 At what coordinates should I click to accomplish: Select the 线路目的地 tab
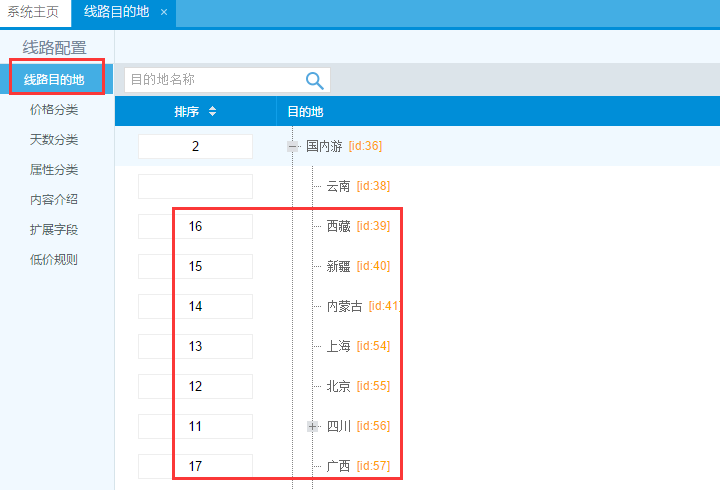coord(117,13)
